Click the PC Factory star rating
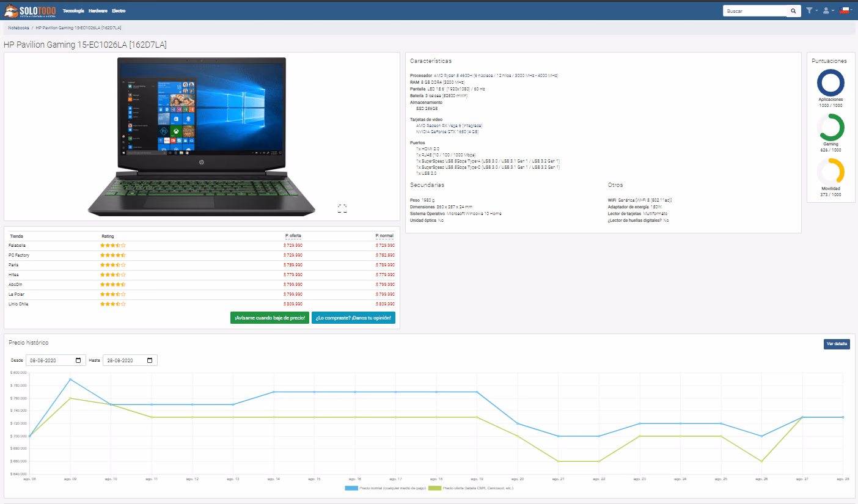This screenshot has width=858, height=504. 113,255
